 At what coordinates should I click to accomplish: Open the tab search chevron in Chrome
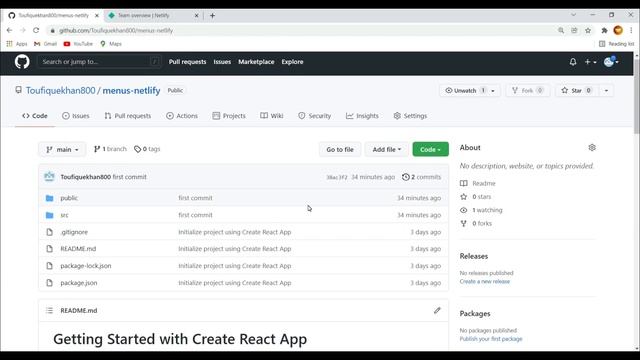coord(573,15)
